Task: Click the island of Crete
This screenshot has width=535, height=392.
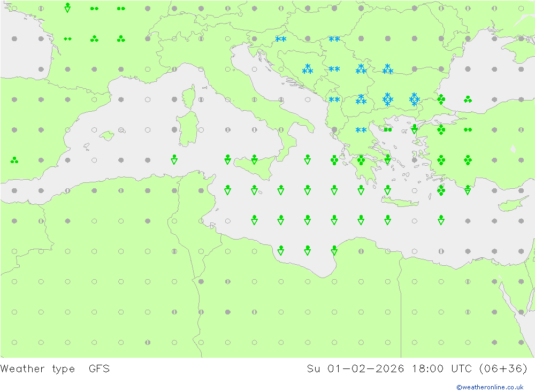Action: 400,203
